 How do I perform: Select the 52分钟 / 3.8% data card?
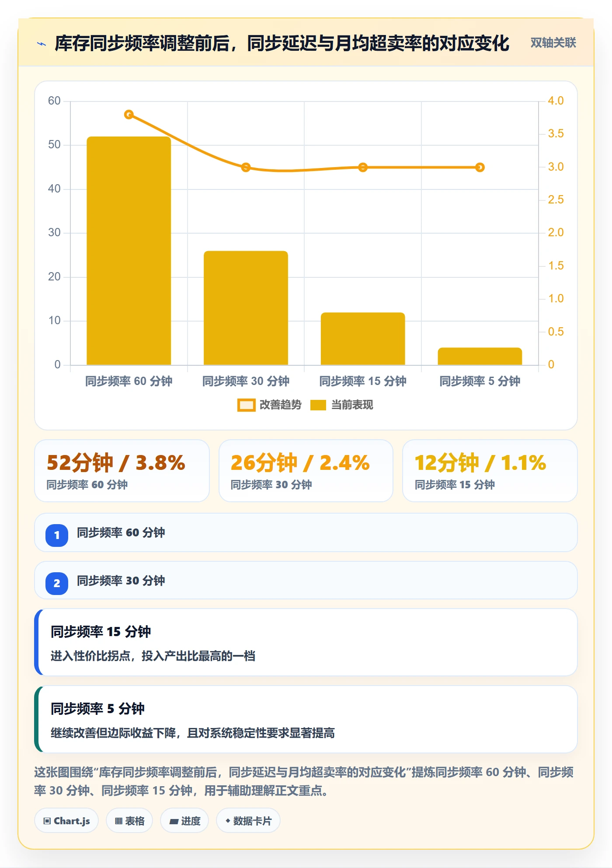(122, 471)
